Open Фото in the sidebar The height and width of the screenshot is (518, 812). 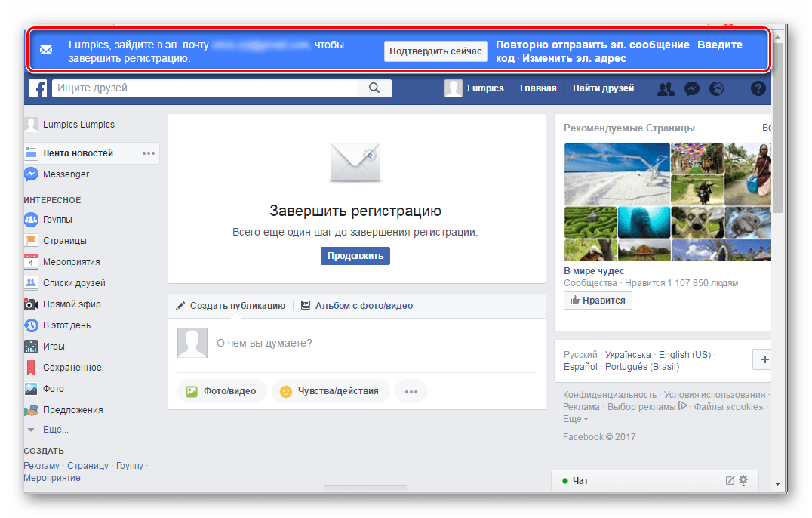[45, 388]
